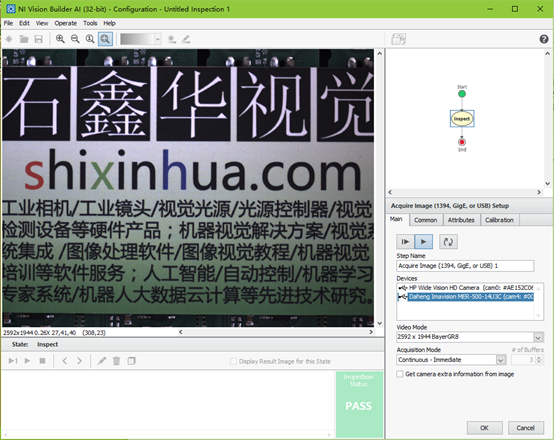Switch to the Attributes tab
Screen dimensions: 554x440
(x=461, y=220)
